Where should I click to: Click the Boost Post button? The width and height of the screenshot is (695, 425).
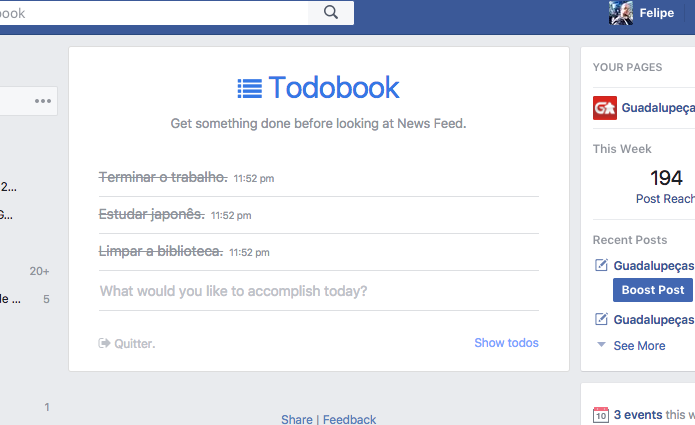click(652, 290)
